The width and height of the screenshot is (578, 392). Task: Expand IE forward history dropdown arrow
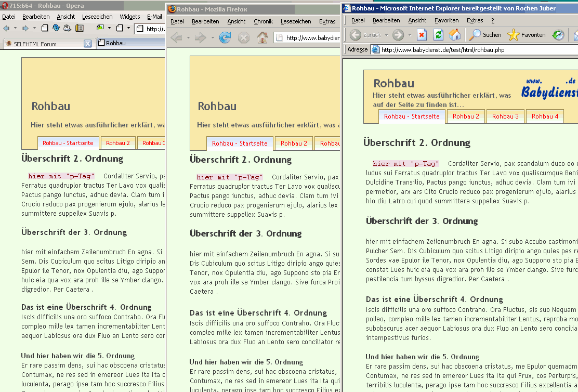410,35
